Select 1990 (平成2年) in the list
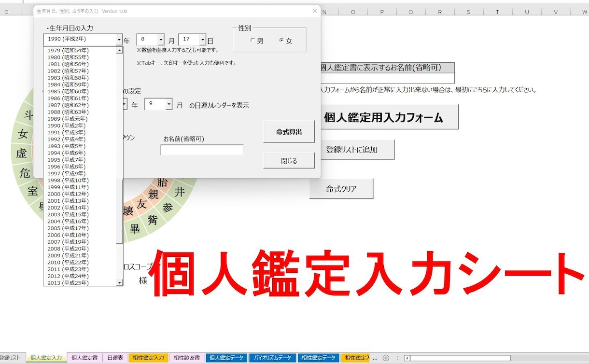The image size is (589, 364). [80, 125]
